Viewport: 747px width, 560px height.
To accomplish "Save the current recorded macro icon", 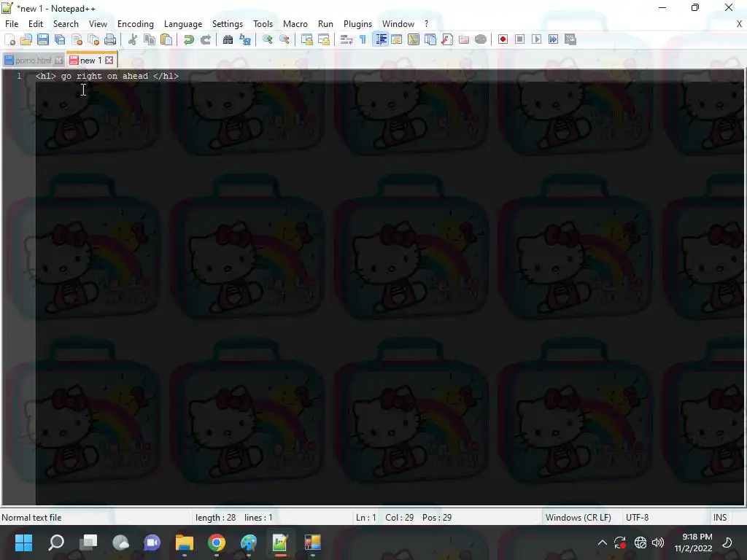I will point(570,39).
